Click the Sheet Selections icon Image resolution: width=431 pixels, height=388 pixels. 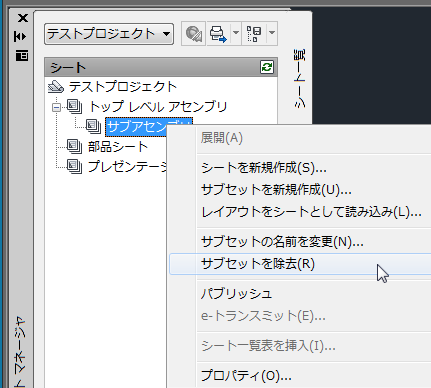(254, 33)
